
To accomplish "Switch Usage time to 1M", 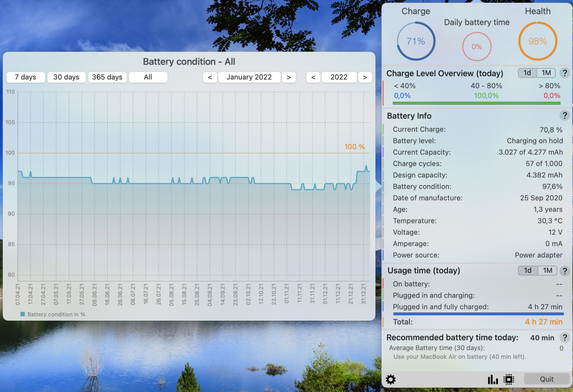I will [548, 271].
